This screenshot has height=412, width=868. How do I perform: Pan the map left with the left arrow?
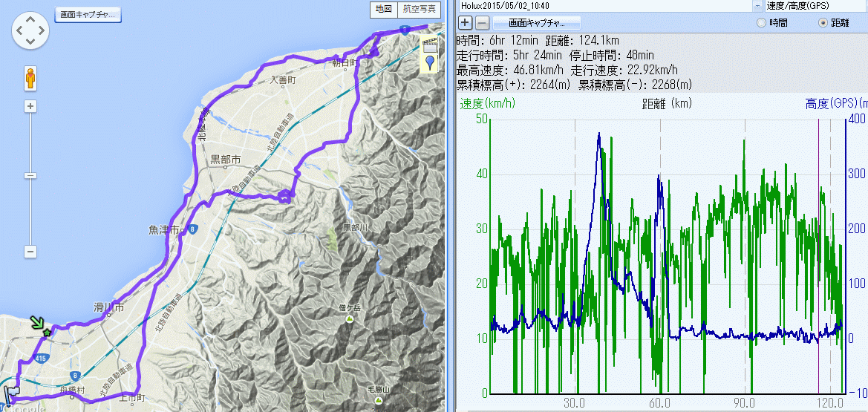[19, 31]
